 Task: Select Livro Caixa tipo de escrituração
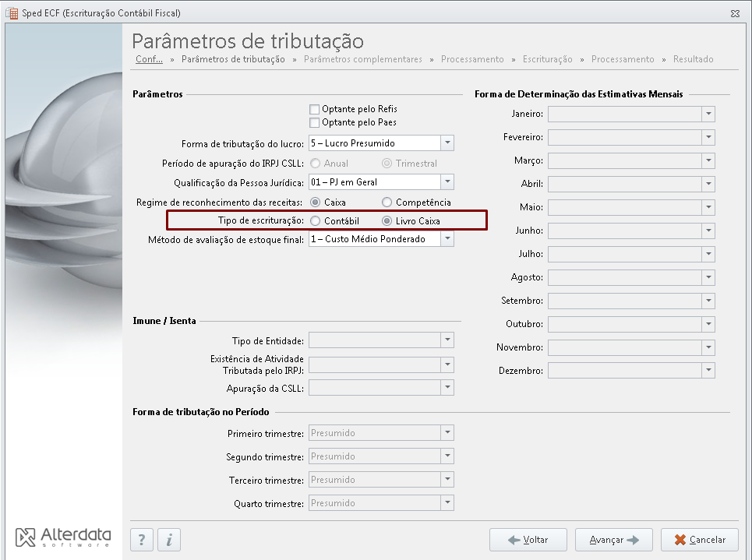[387, 221]
